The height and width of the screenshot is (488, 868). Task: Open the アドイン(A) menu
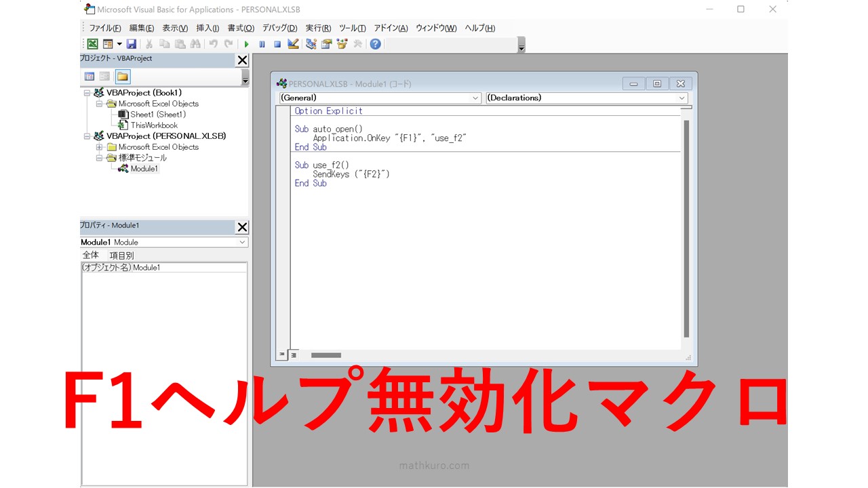(391, 28)
